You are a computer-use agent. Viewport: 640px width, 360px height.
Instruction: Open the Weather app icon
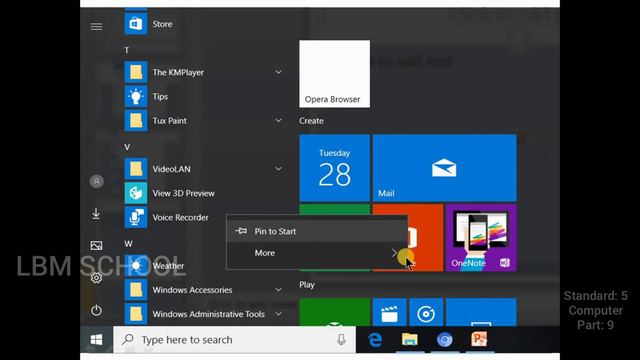136,266
